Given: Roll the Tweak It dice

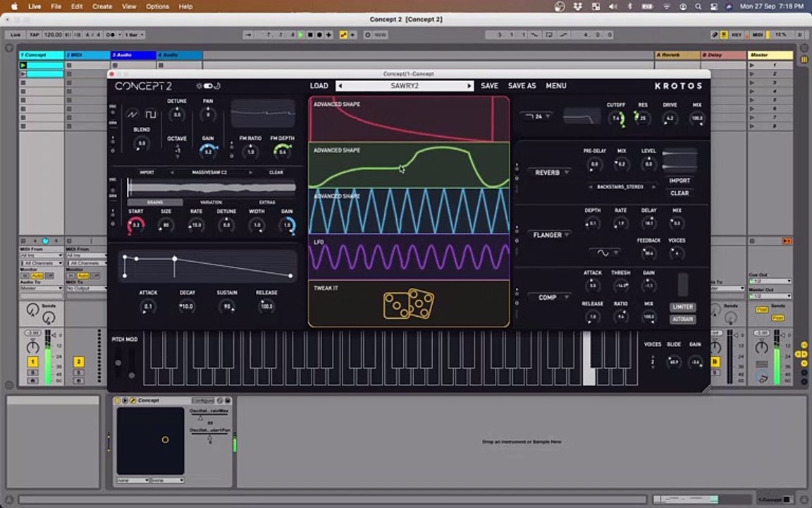Looking at the screenshot, I should point(409,304).
